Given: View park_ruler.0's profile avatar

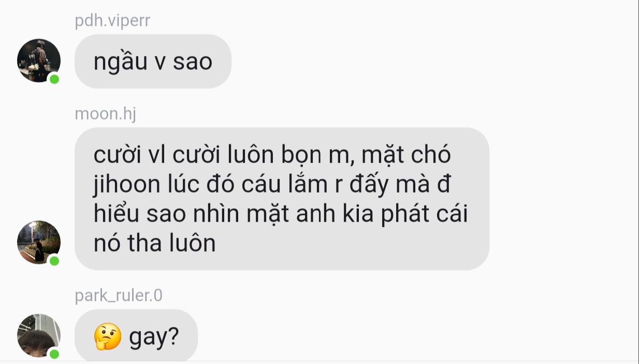Looking at the screenshot, I should point(39,336).
